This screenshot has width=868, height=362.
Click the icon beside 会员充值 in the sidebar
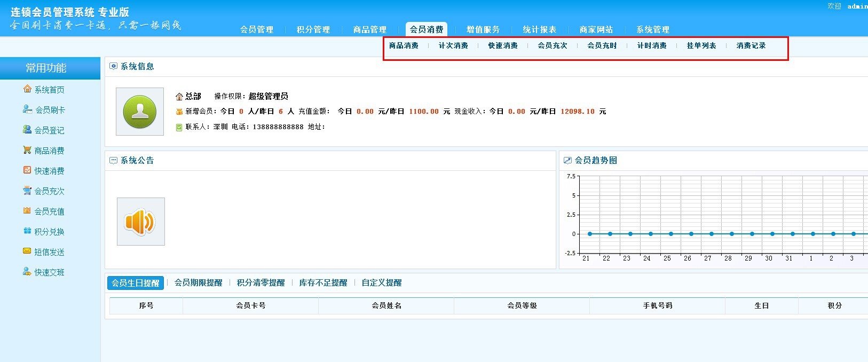point(27,211)
